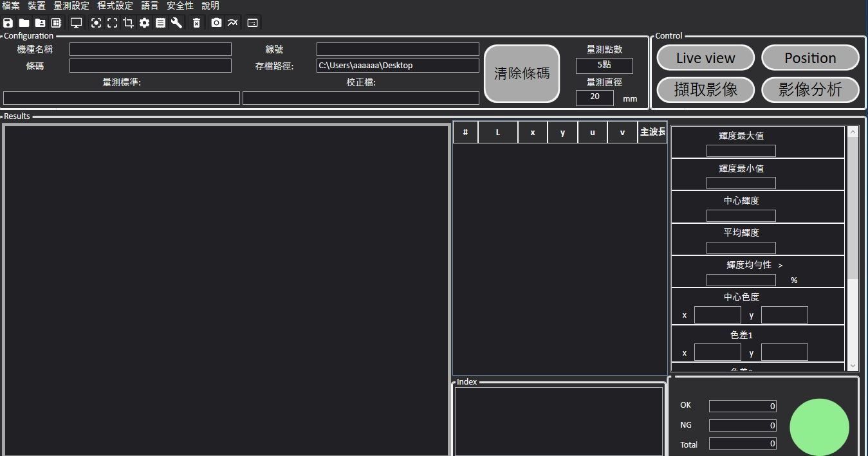Click the 輝度最大值 field
The width and height of the screenshot is (868, 456).
[x=741, y=151]
